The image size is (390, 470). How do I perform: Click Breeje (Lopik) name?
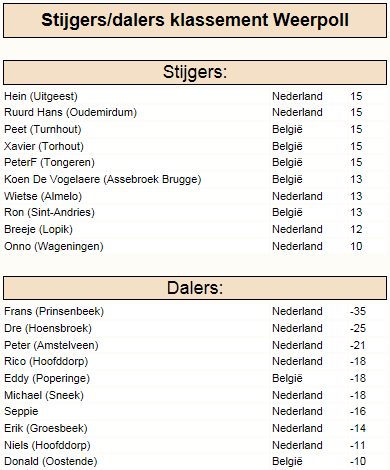(38, 229)
